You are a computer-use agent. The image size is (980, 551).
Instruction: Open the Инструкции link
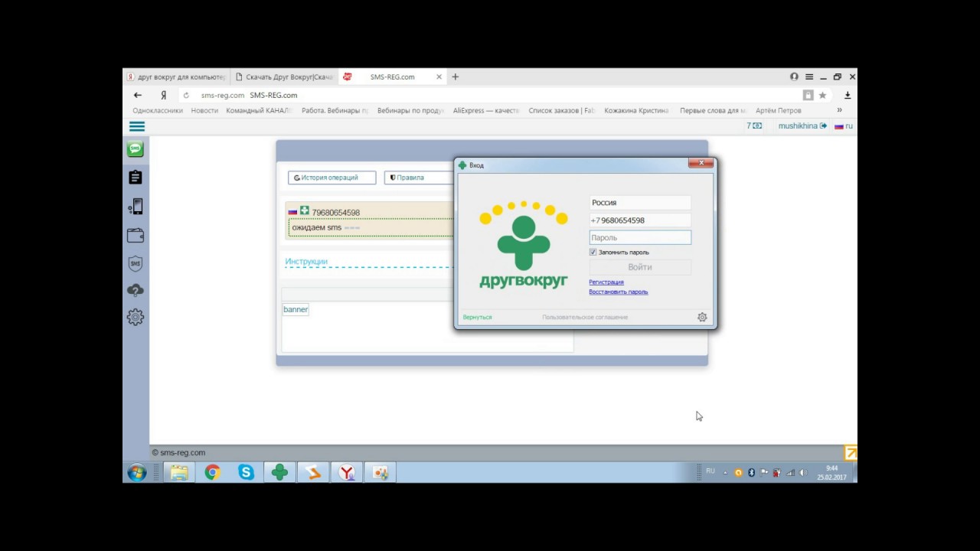coord(306,262)
